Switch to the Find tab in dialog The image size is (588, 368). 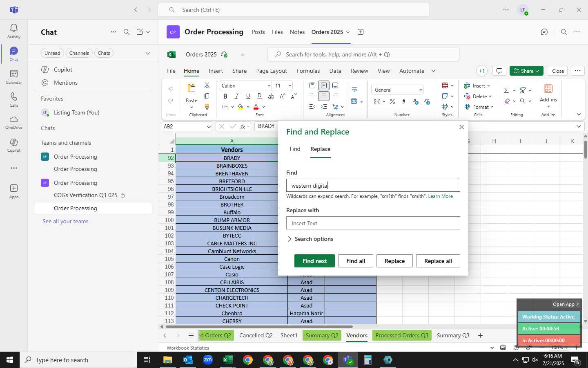pyautogui.click(x=295, y=149)
